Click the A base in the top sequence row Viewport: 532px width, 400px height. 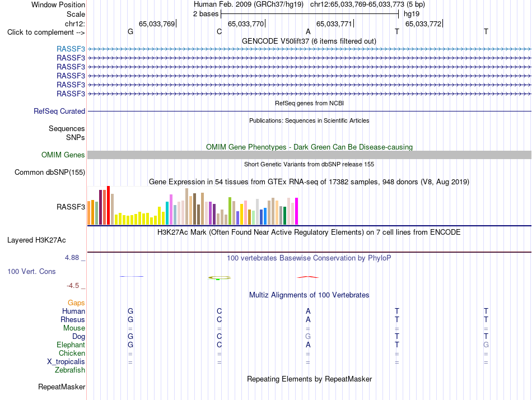click(308, 32)
